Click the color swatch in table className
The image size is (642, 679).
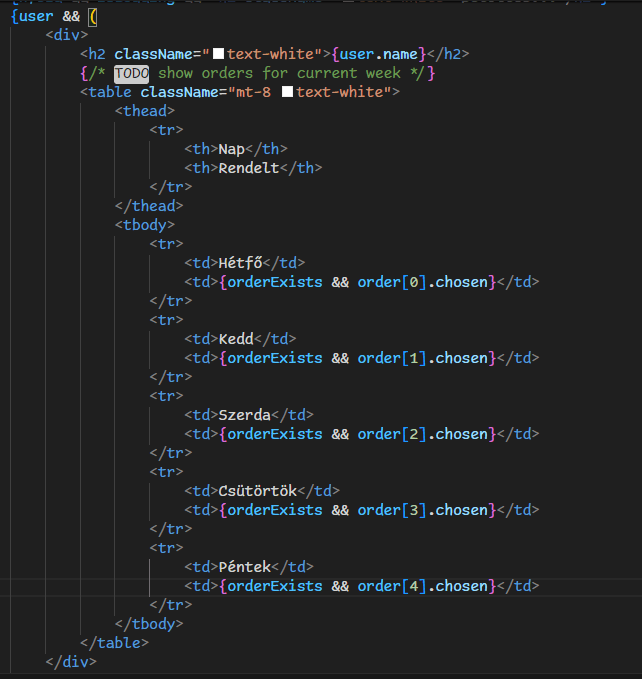pyautogui.click(x=287, y=92)
